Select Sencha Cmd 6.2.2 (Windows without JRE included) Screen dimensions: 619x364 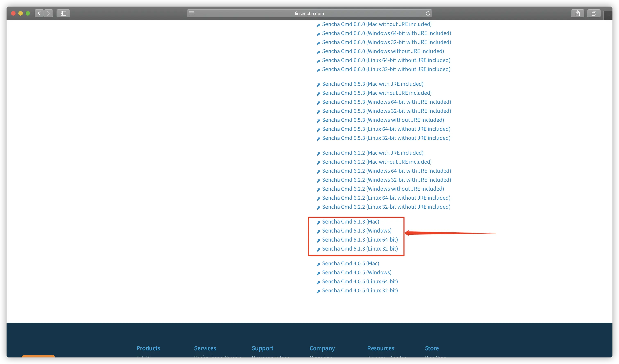point(383,189)
